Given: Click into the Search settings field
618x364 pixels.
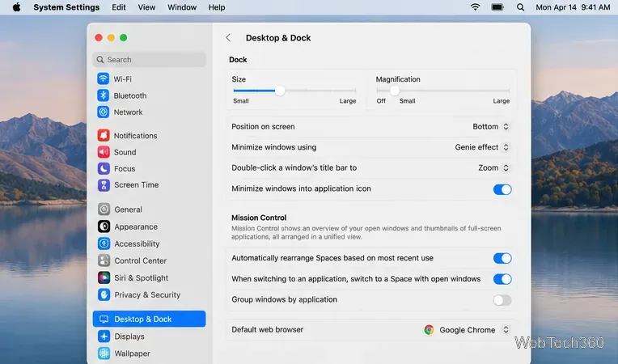Looking at the screenshot, I should 150,60.
